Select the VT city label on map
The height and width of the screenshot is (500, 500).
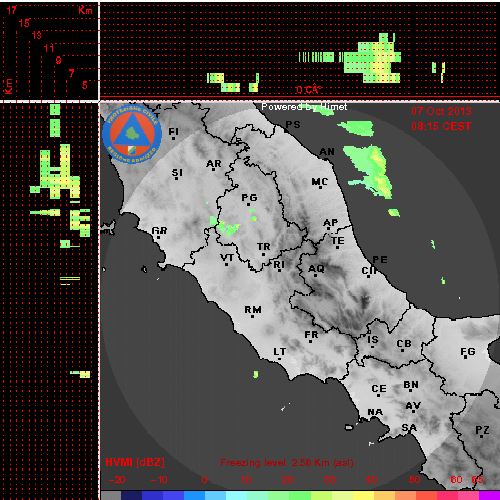(227, 258)
